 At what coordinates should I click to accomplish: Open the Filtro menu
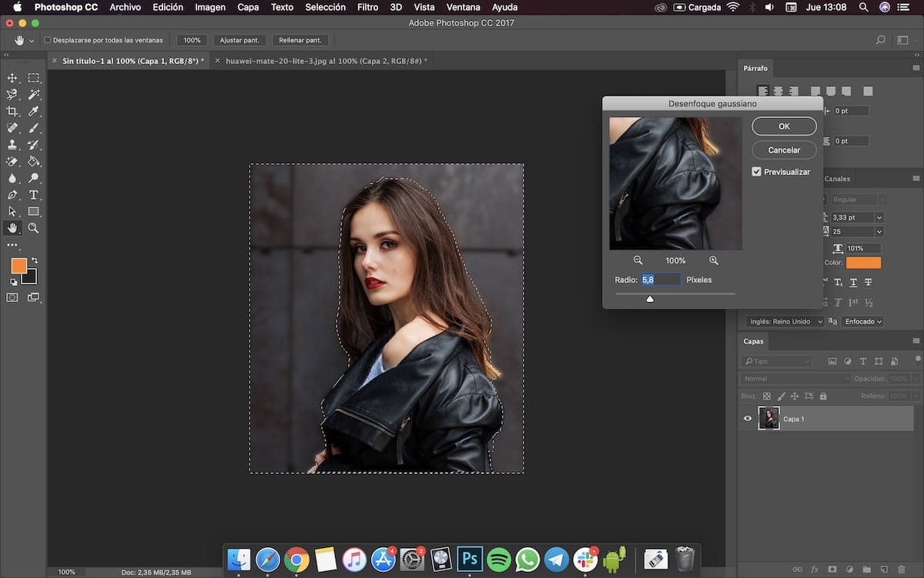click(x=367, y=7)
